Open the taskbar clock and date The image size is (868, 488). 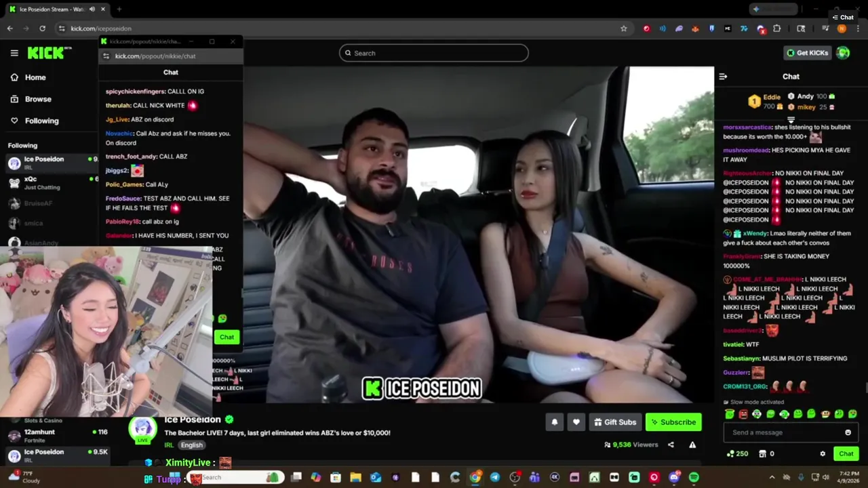point(848,477)
